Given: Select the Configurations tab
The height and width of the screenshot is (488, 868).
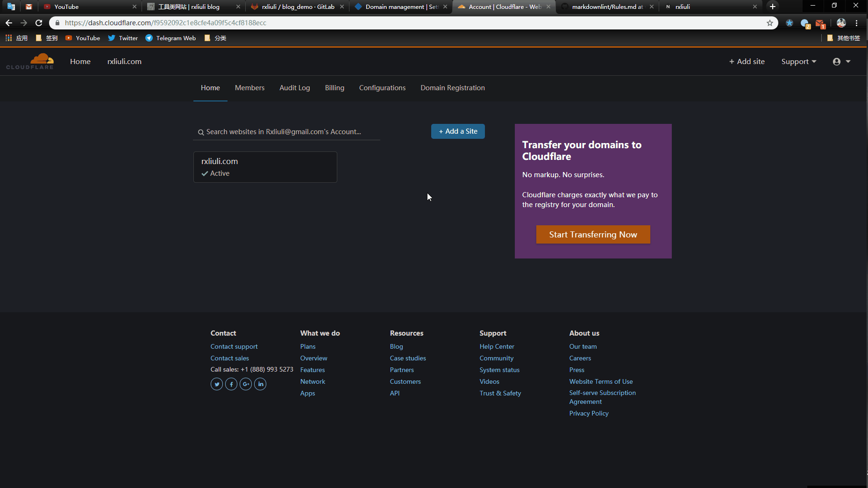Looking at the screenshot, I should point(382,88).
